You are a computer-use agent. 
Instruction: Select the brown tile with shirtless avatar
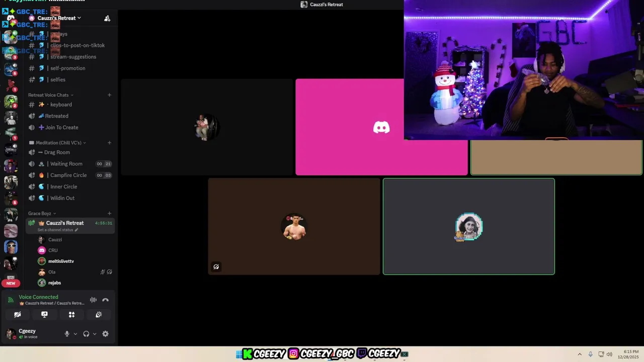pos(294,226)
